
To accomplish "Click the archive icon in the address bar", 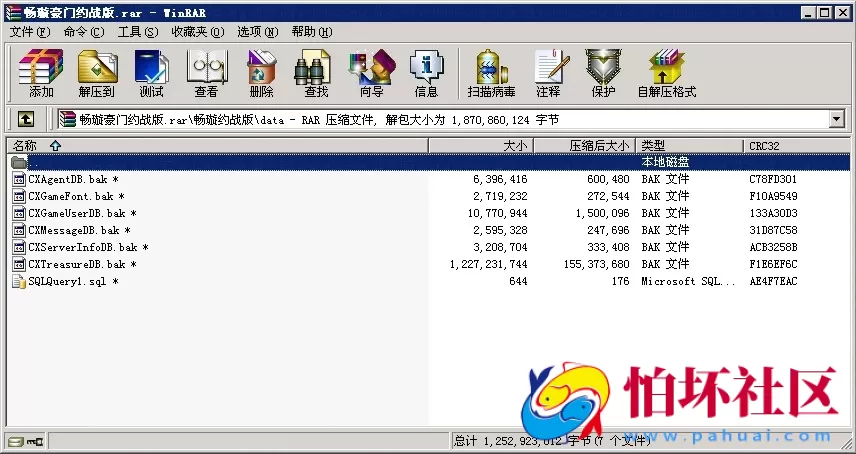I will (x=68, y=119).
